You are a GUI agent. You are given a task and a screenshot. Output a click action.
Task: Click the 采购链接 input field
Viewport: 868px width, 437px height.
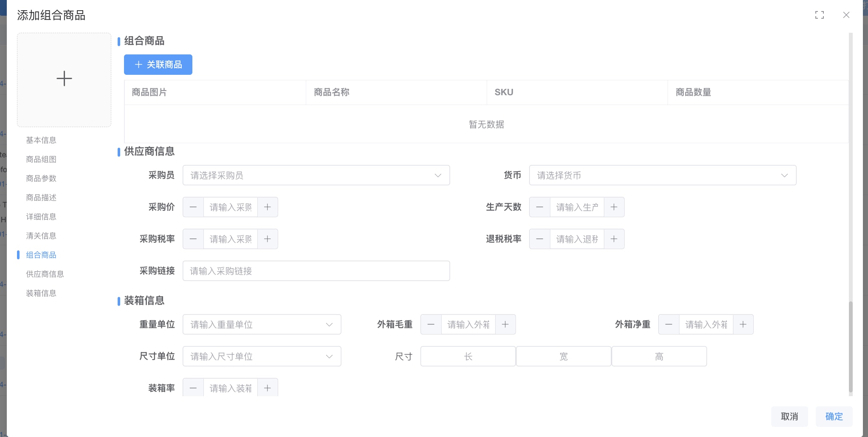coord(316,271)
